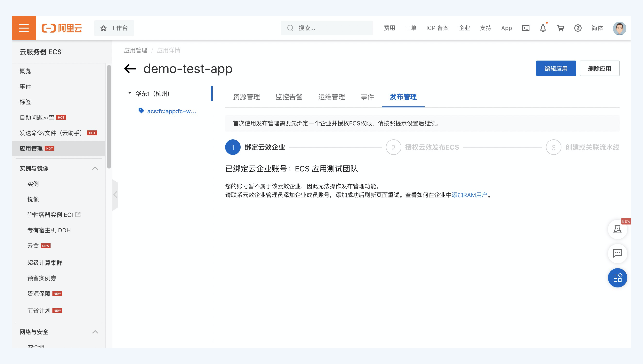The width and height of the screenshot is (643, 364).
Task: Click the 搜索 search field
Action: point(326,28)
